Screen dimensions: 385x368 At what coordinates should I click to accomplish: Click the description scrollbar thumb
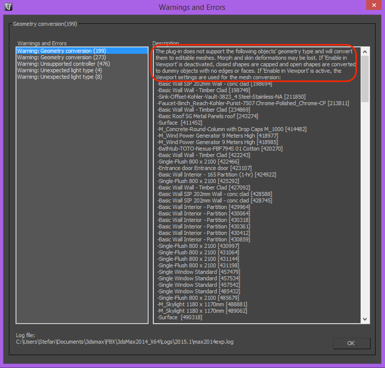(365, 79)
